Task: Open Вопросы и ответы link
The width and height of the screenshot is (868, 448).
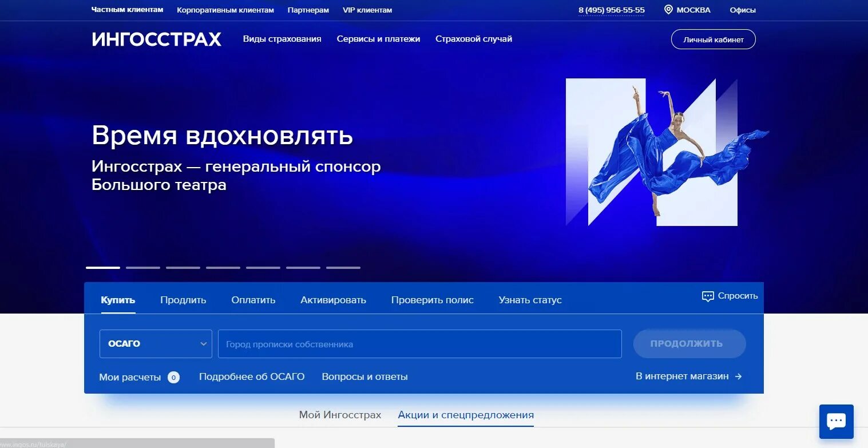Action: point(365,376)
